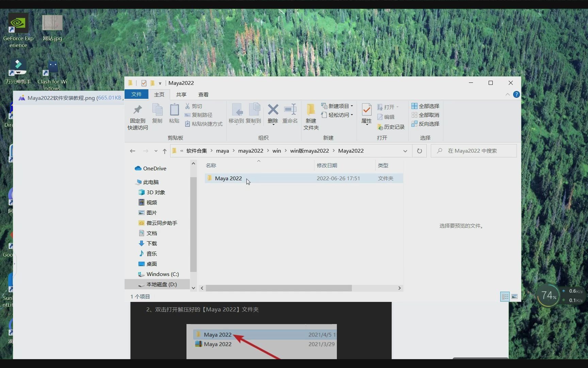588x368 pixels.
Task: Open 万兴神剪手 desktop shortcut
Action: 18,72
